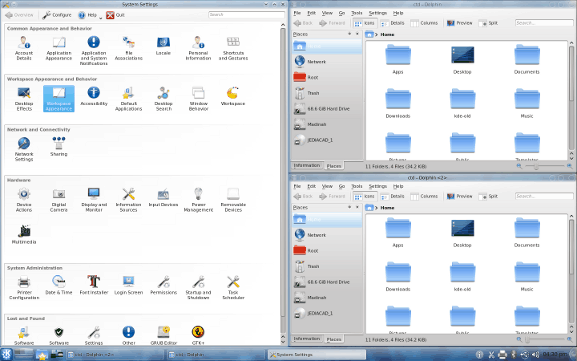Image resolution: width=577 pixels, height=361 pixels.
Task: Open the View menu in top Dolphin
Action: click(327, 13)
